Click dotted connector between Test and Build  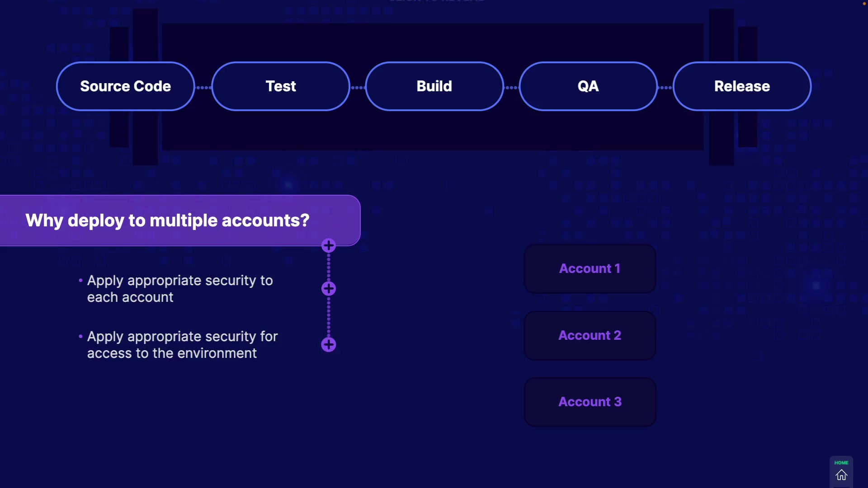tap(358, 88)
